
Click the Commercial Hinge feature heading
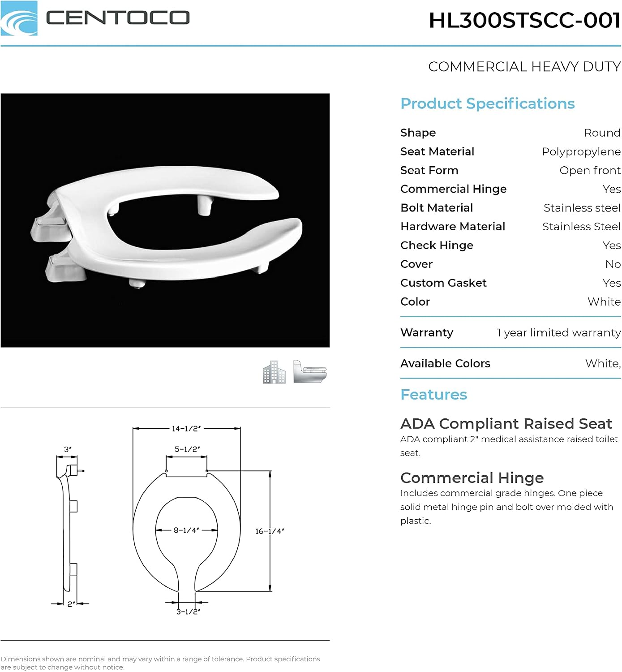(x=472, y=478)
